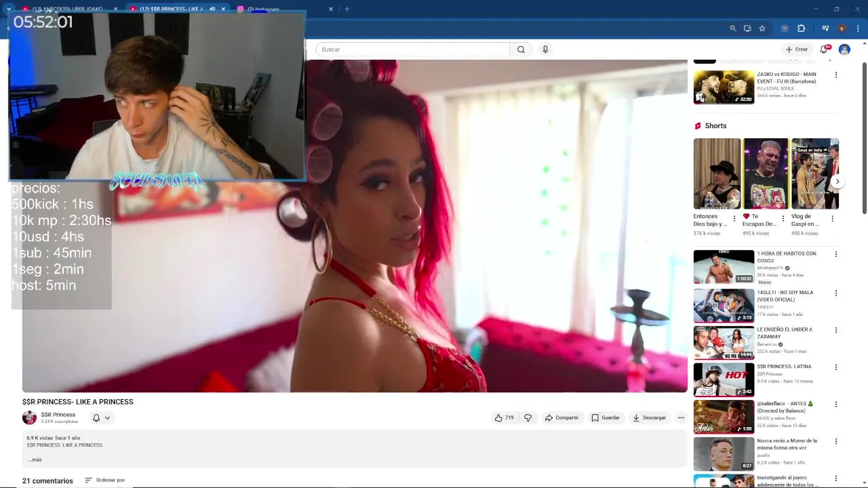This screenshot has height=488, width=868.
Task: Open options for 'Nunca verás a Momo' video
Action: coord(835,441)
